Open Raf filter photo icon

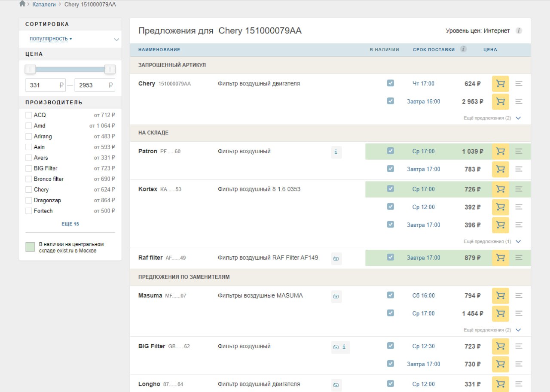336,258
